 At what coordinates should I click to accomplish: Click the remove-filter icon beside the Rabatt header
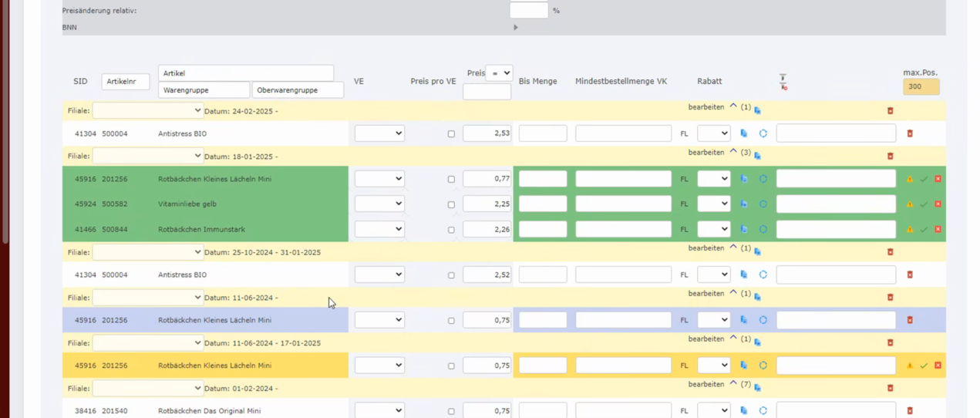783,82
